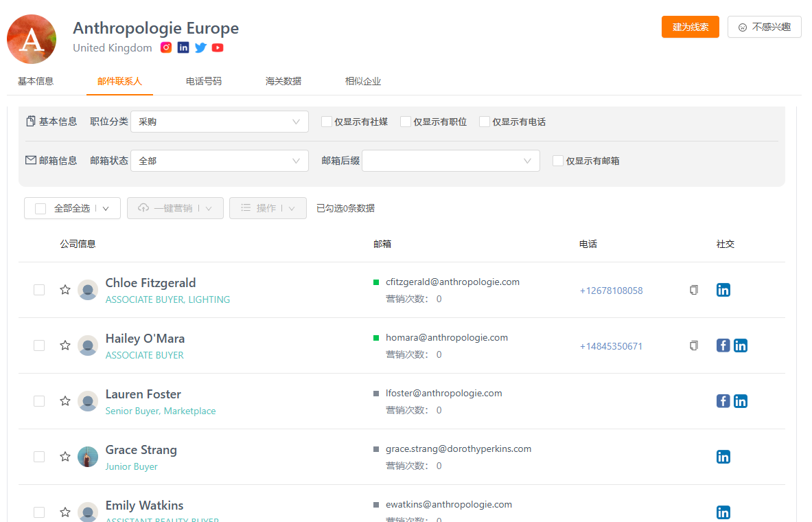Image resolution: width=812 pixels, height=522 pixels.
Task: Click the 操作 button
Action: (x=268, y=208)
